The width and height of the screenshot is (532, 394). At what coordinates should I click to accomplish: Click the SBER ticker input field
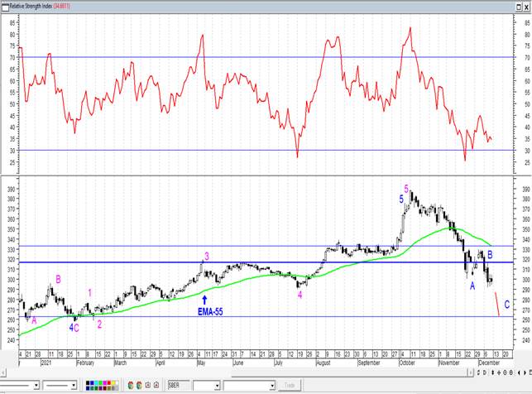pyautogui.click(x=179, y=386)
